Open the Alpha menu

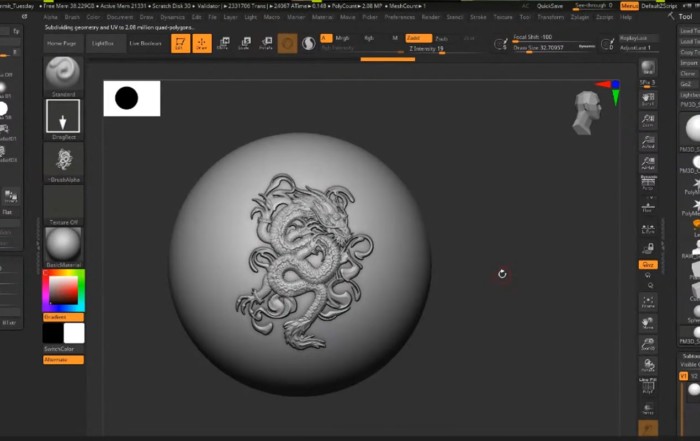[x=51, y=17]
